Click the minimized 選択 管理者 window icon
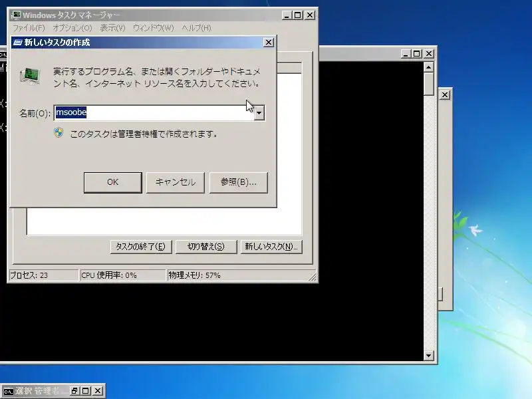532x399 pixels. 8,392
